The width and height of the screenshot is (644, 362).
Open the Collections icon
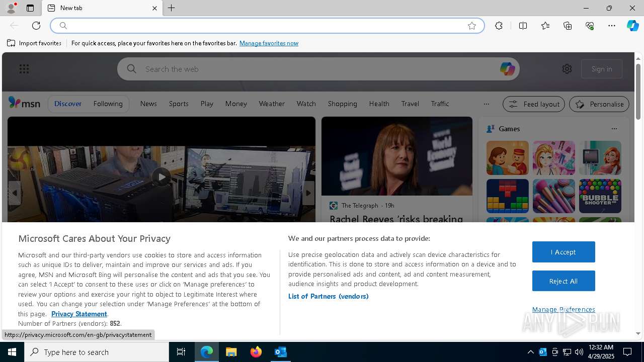(568, 26)
